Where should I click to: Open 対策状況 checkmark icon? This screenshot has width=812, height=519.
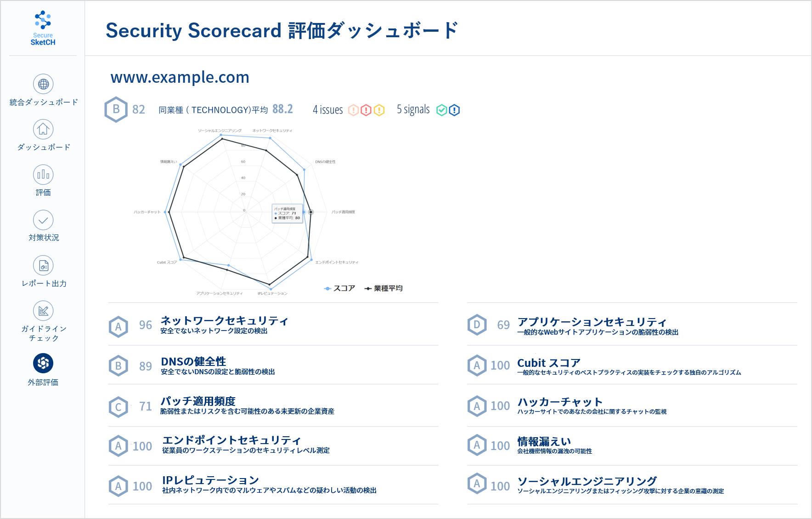[x=43, y=220]
